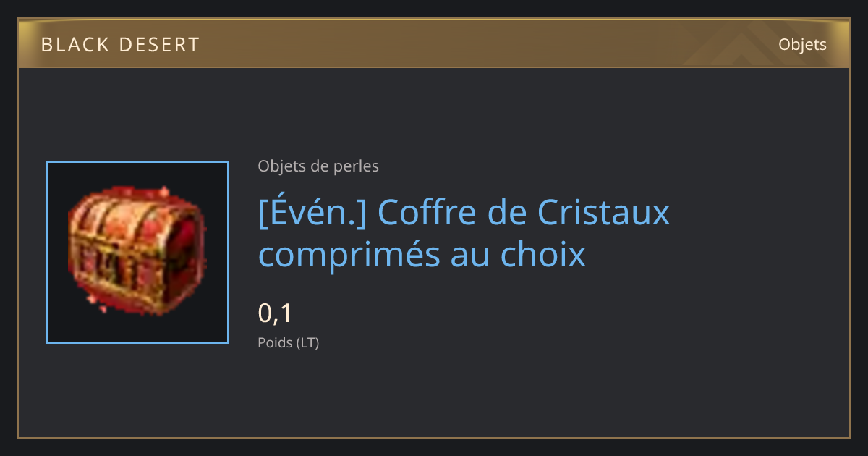This screenshot has height=456, width=868.
Task: Click the Objets de perles category label
Action: click(x=318, y=166)
